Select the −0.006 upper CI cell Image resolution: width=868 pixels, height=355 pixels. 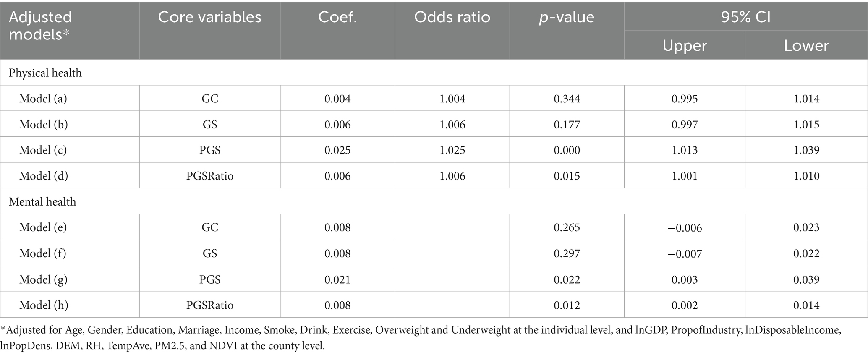(685, 227)
